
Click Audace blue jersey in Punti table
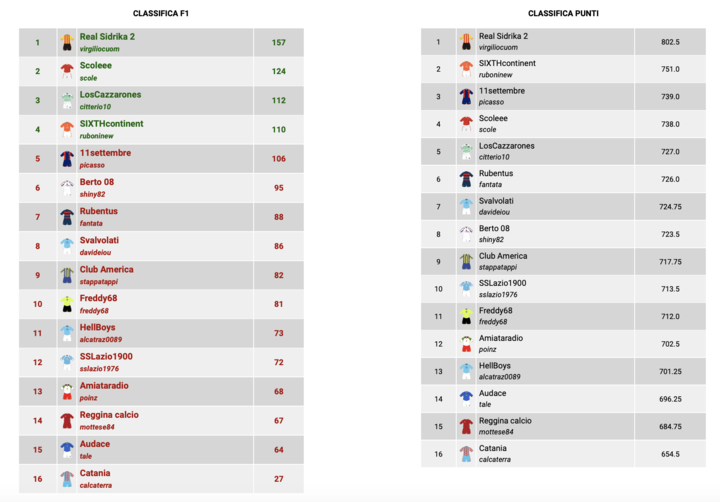(466, 399)
